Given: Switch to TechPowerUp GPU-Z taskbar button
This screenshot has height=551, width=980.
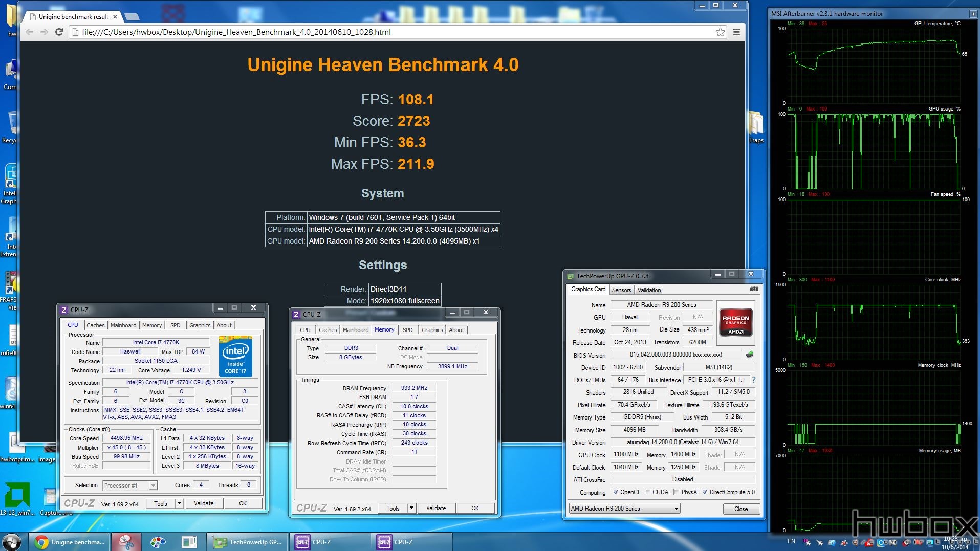Looking at the screenshot, I should [x=248, y=542].
